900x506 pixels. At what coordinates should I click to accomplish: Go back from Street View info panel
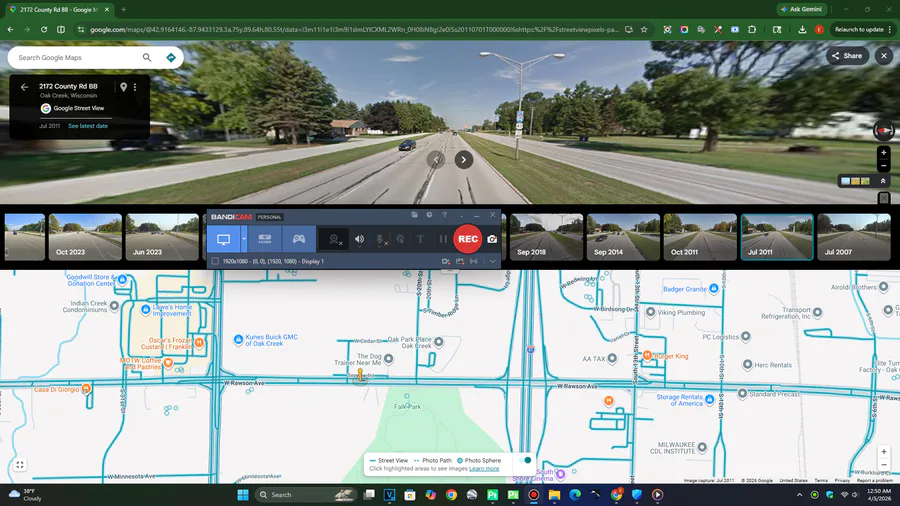point(24,87)
